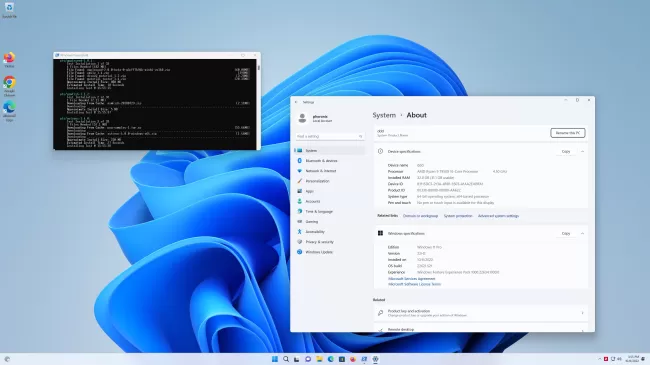650x365 pixels.
Task: Click the magnifier in Find a setting
Action: [360, 136]
